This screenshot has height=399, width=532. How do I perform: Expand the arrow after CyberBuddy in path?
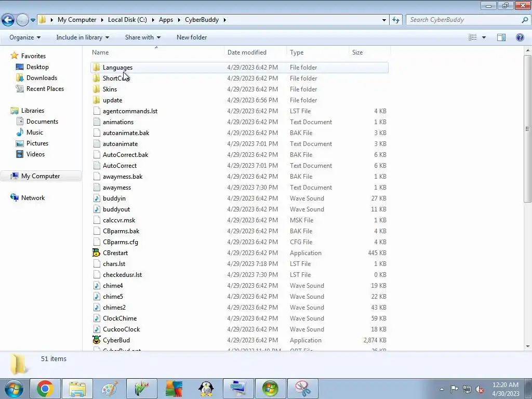(224, 20)
